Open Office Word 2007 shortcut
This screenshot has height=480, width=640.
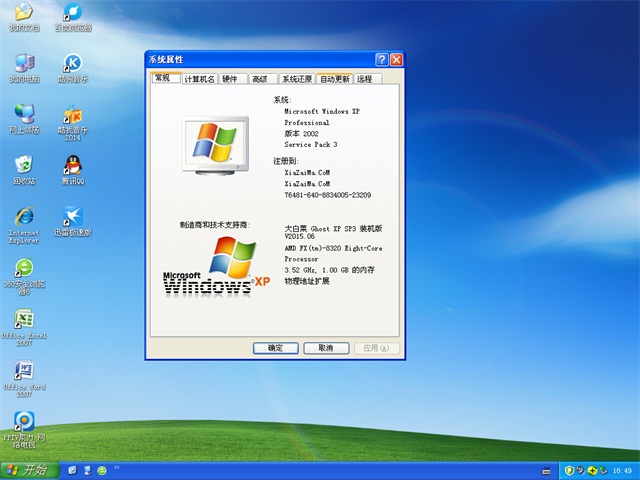pos(24,372)
